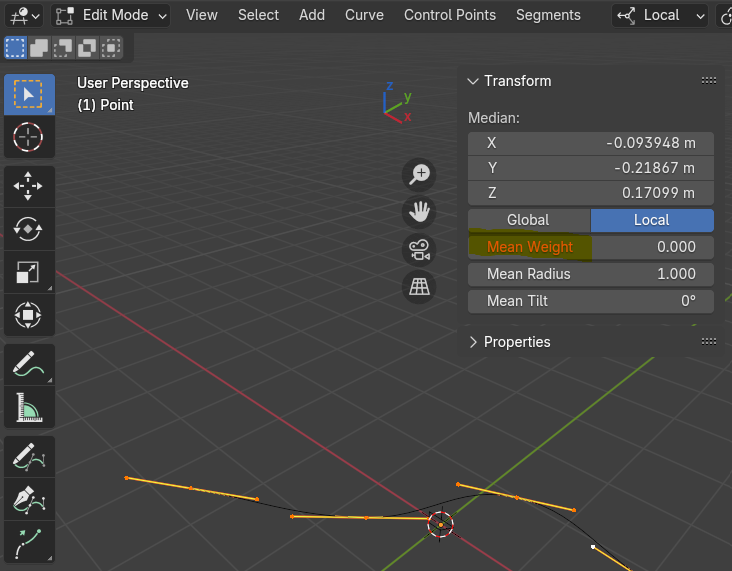Open the Local transform orientation dropdown

[x=660, y=16]
